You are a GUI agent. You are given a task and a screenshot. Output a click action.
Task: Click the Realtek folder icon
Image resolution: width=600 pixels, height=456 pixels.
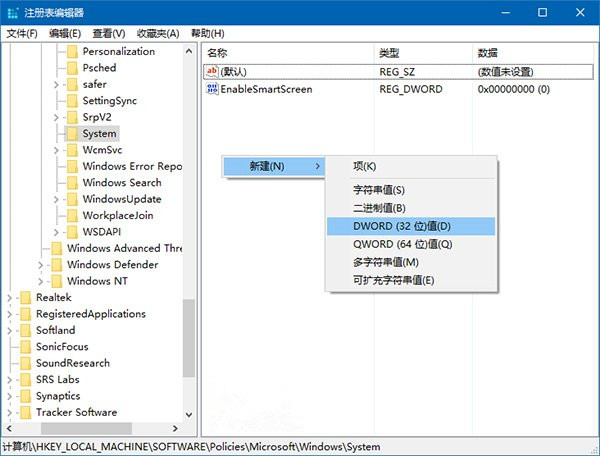(x=24, y=297)
